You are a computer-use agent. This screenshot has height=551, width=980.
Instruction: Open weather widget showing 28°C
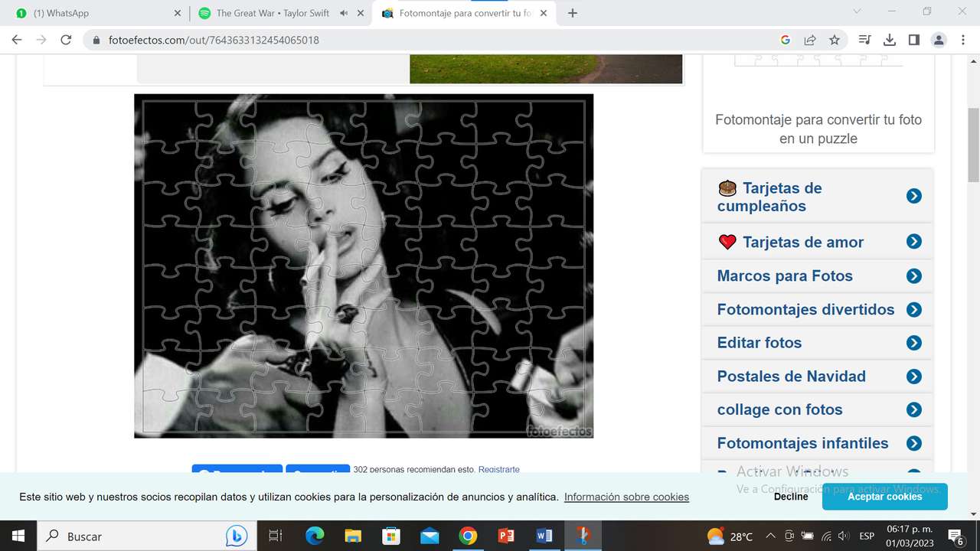pyautogui.click(x=730, y=536)
